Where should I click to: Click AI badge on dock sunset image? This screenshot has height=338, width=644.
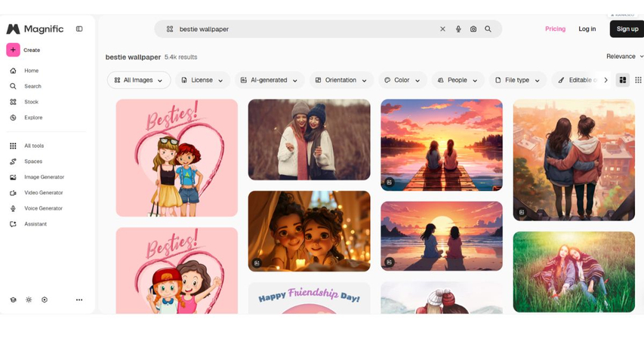pyautogui.click(x=390, y=182)
